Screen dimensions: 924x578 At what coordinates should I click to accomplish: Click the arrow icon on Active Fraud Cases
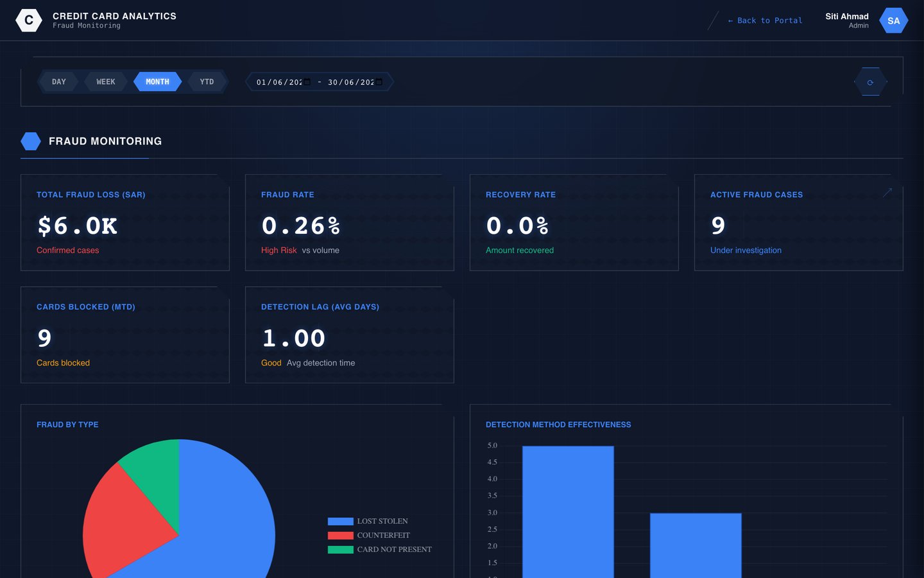[x=887, y=193]
